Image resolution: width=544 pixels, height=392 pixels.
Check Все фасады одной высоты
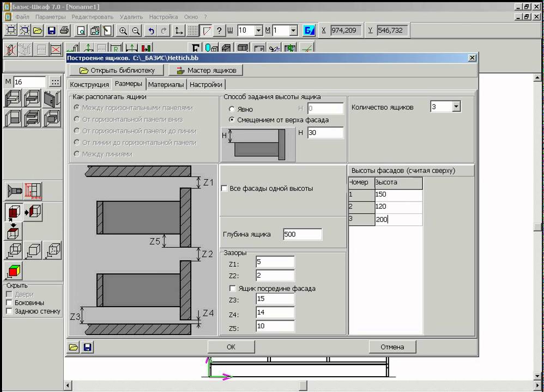(225, 188)
